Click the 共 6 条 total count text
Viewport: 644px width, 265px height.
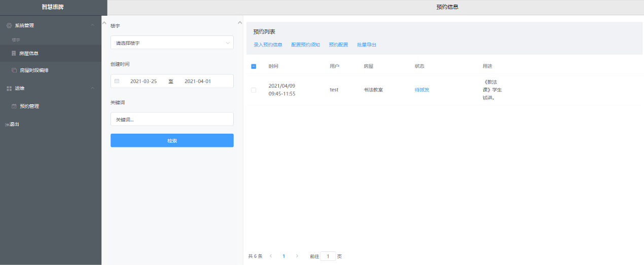tap(255, 256)
